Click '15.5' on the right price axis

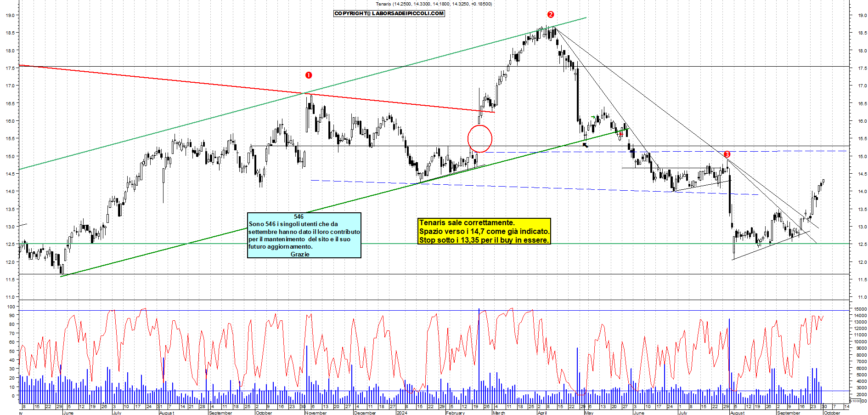click(x=862, y=139)
